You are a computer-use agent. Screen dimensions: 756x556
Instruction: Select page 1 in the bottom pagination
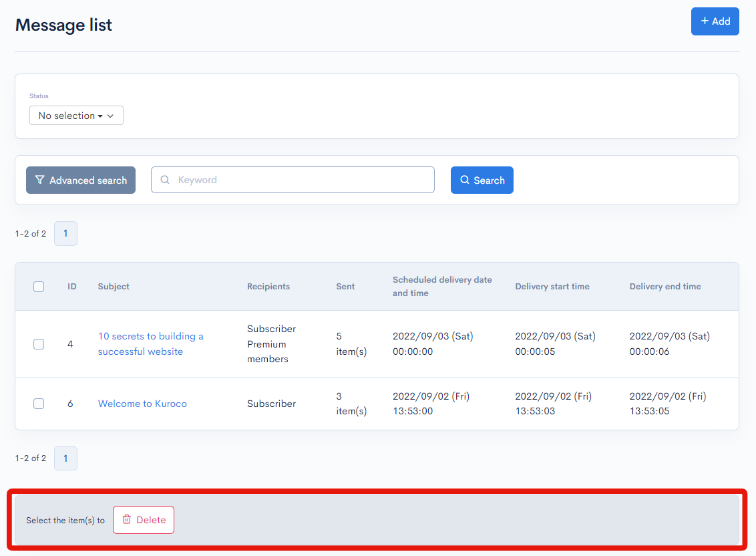(x=65, y=458)
